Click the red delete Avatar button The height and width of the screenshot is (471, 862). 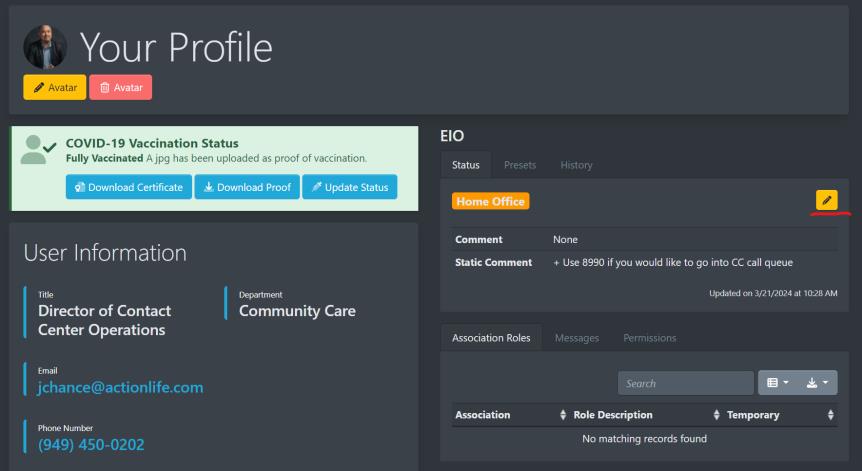pyautogui.click(x=119, y=88)
